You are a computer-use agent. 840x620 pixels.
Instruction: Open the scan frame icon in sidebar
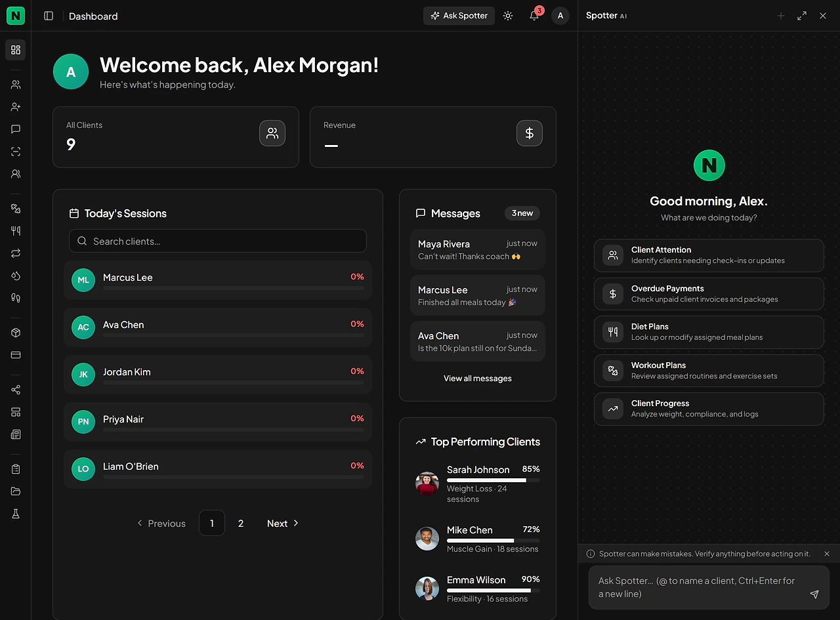point(16,152)
